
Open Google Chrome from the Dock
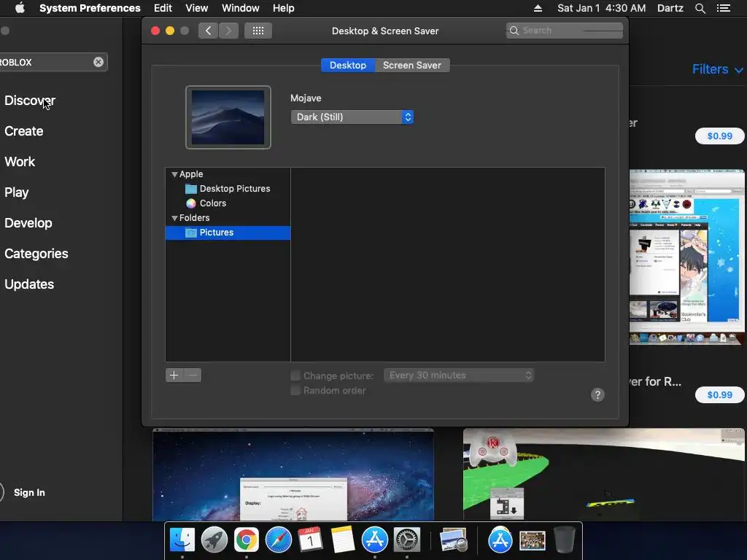click(247, 540)
